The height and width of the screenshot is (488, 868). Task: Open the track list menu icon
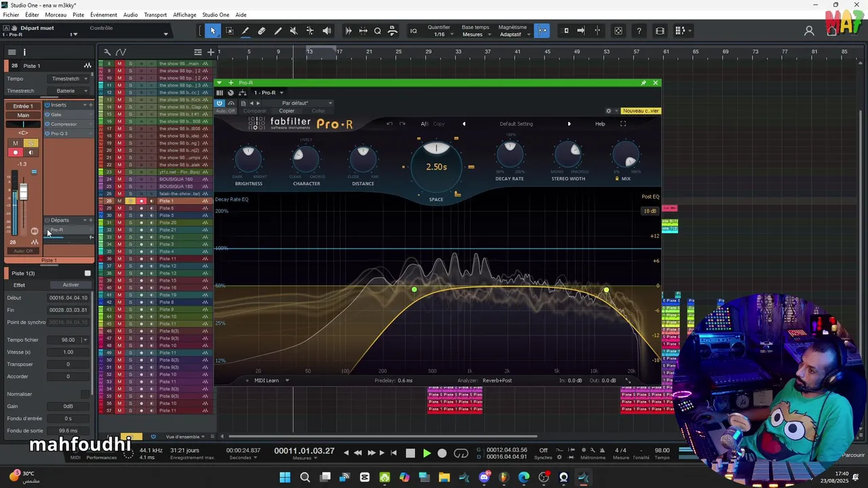point(198,52)
